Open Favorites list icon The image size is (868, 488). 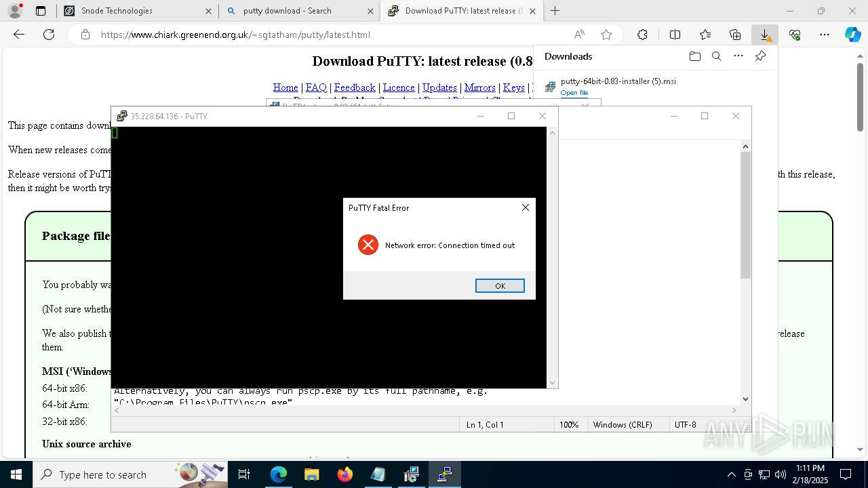705,35
